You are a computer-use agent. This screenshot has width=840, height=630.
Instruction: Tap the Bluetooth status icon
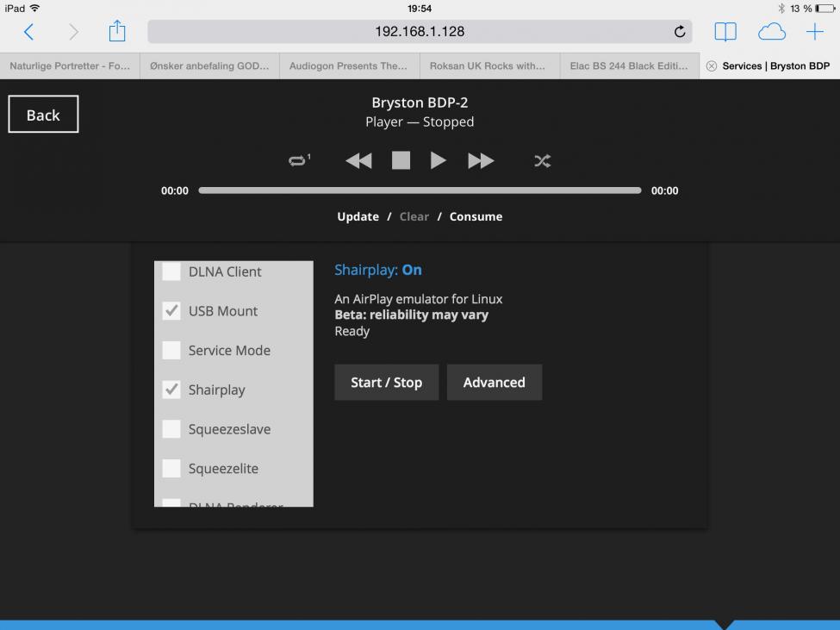tap(781, 9)
